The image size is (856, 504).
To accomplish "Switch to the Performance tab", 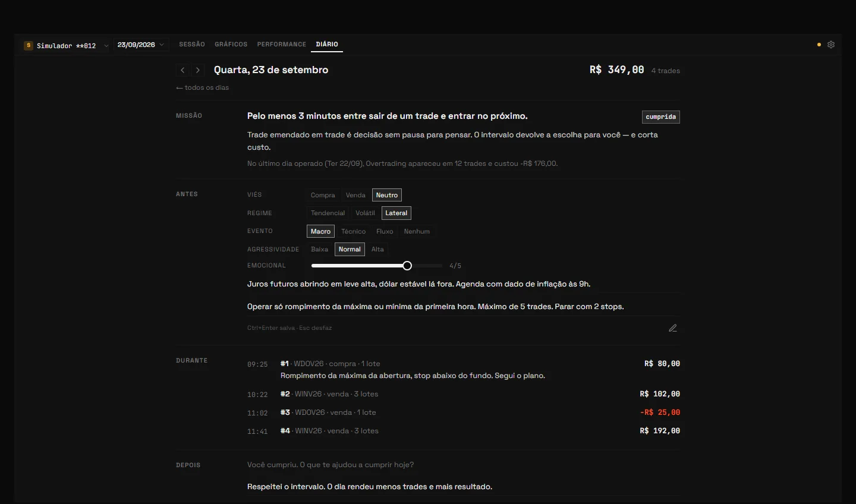I will click(x=282, y=45).
